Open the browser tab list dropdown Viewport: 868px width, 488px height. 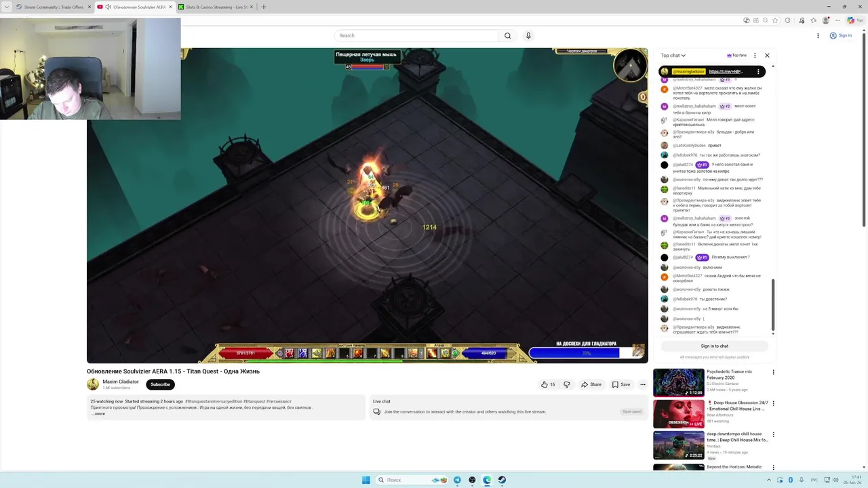pos(7,7)
